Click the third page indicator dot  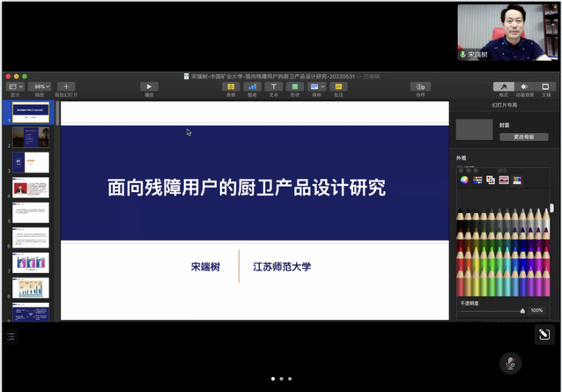(290, 379)
